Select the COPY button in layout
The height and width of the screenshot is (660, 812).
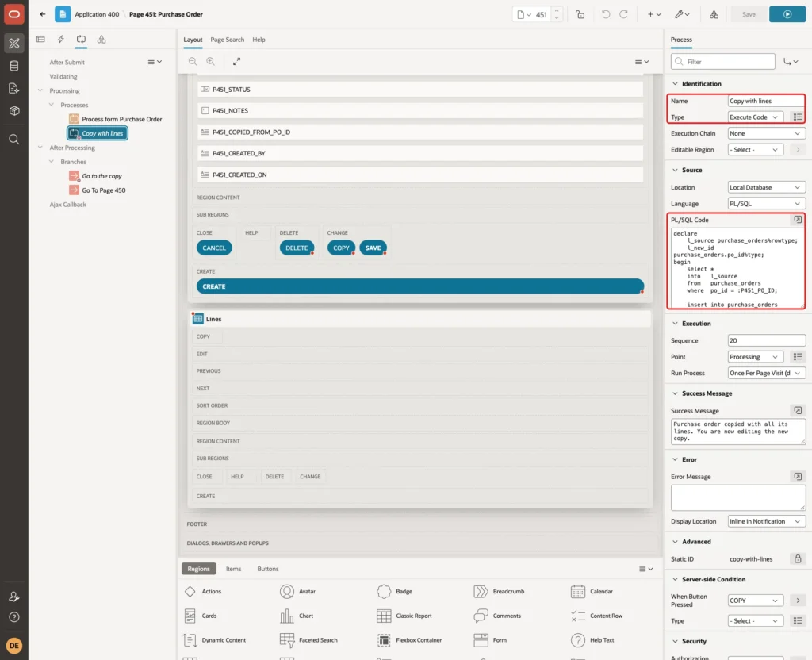pos(341,247)
